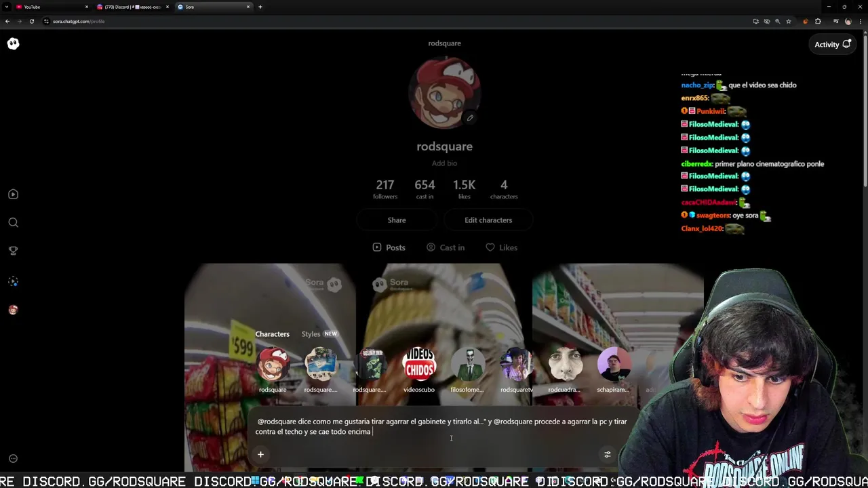
Task: Choose the filosofome... character
Action: [467, 370]
